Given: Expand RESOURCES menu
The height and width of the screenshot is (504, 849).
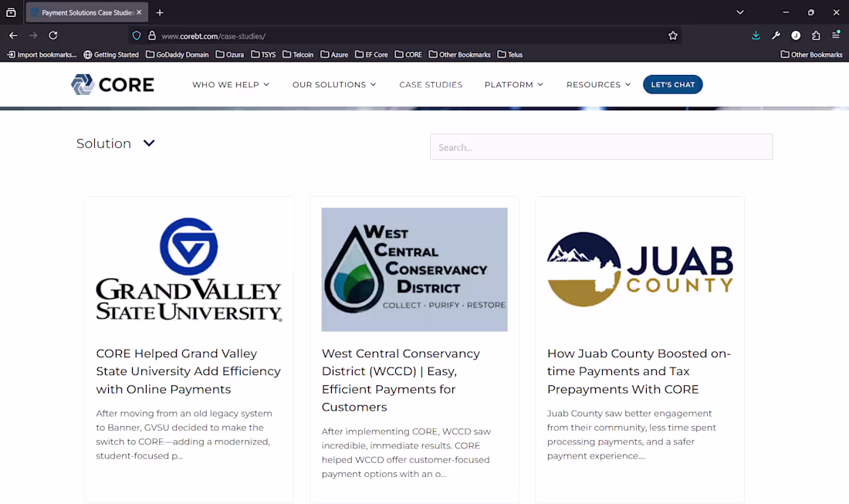Looking at the screenshot, I should click(x=598, y=84).
